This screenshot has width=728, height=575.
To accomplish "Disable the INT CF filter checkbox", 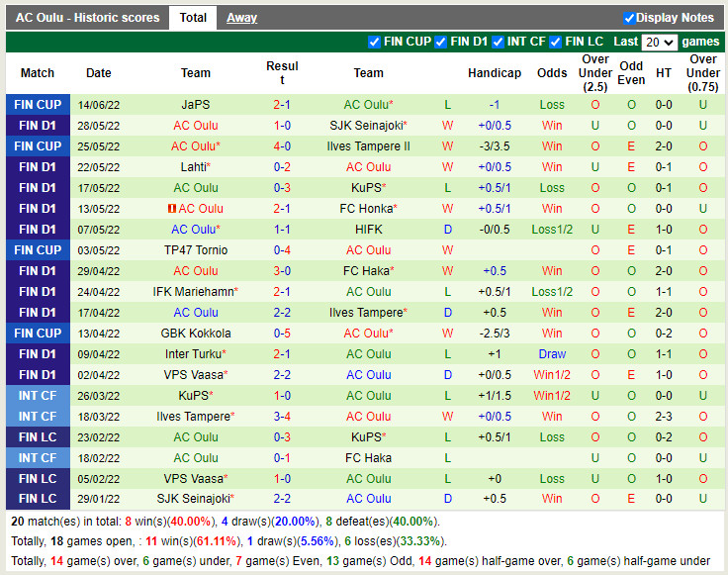I will coord(498,42).
